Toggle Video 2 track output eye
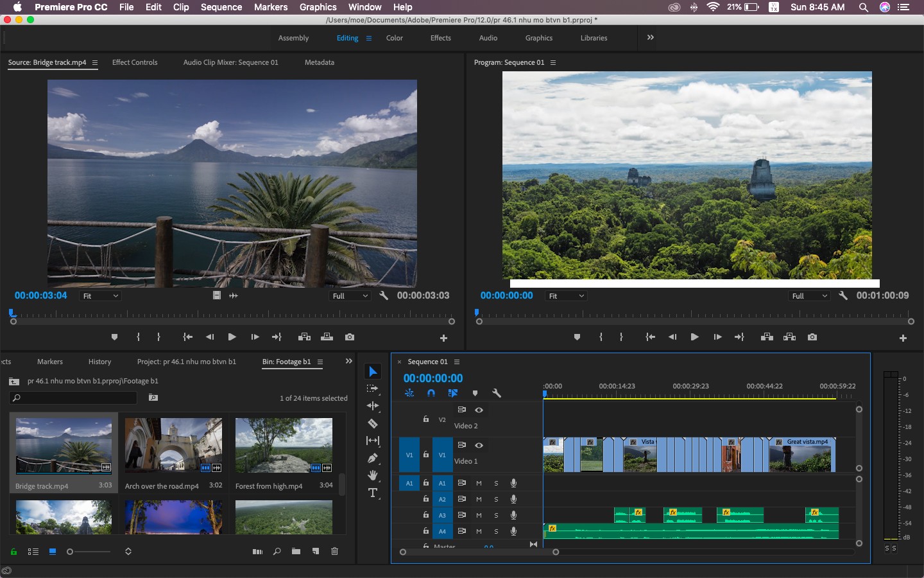 click(x=479, y=410)
